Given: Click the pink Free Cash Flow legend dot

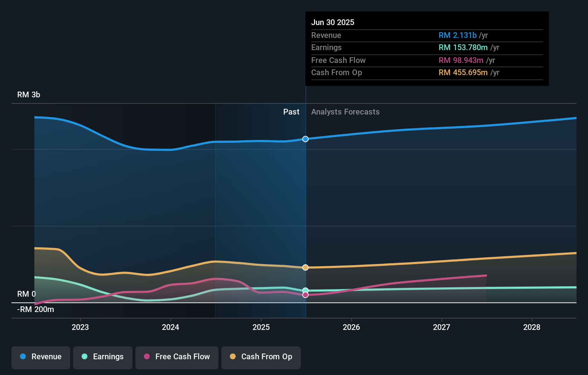Looking at the screenshot, I should tap(146, 357).
